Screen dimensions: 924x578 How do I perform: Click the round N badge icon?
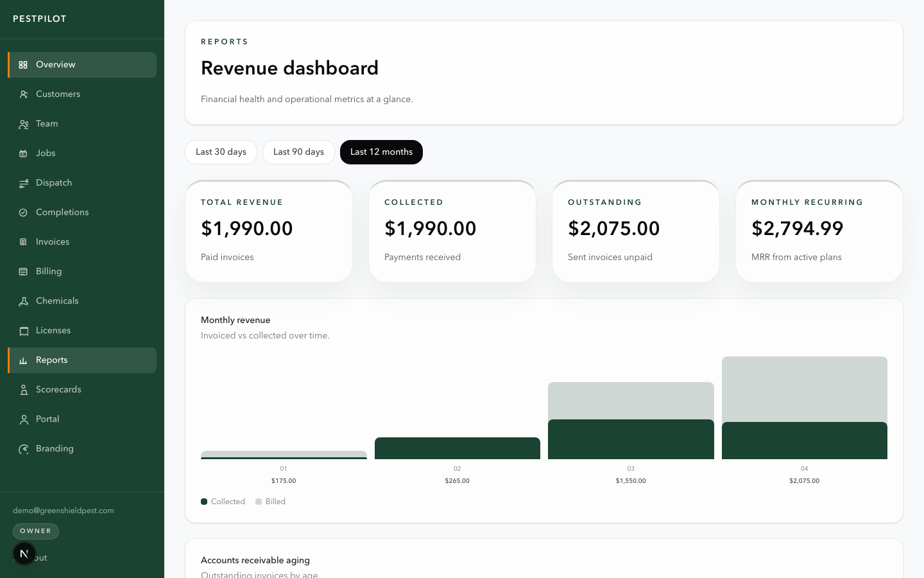[24, 554]
